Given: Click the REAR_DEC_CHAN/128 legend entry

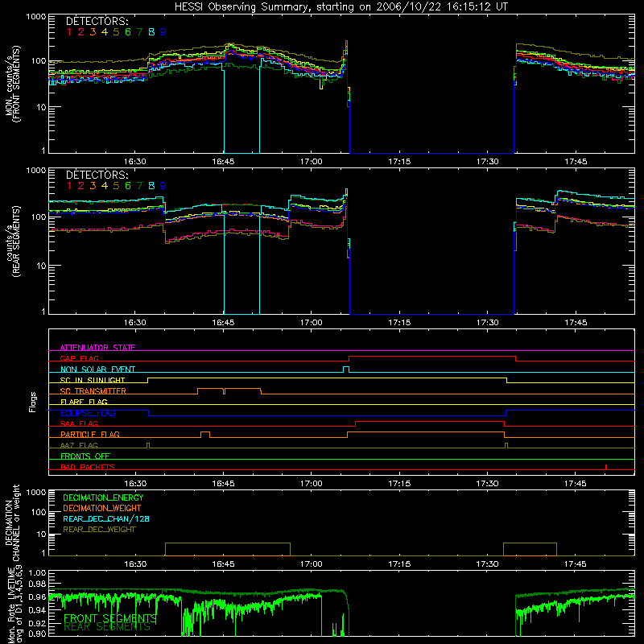Looking at the screenshot, I should pos(106,518).
